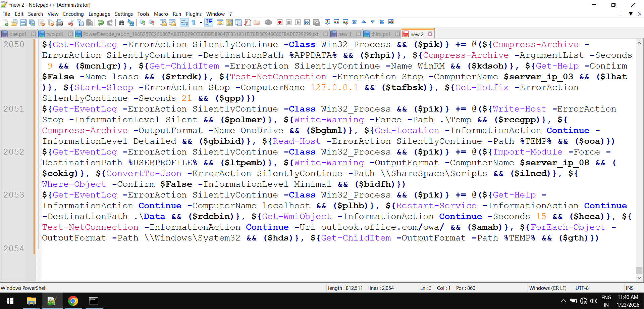Open the Language menu
Screen dimensions: 644x309
pyautogui.click(x=99, y=14)
